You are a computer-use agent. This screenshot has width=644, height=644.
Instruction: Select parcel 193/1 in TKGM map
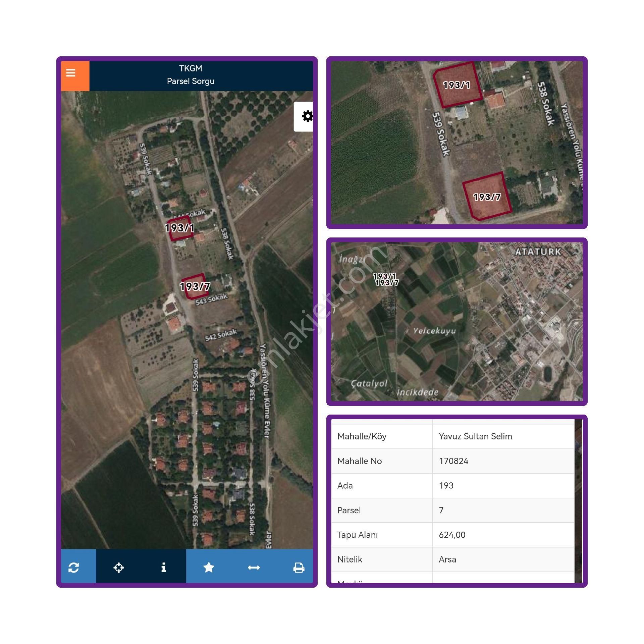(x=181, y=228)
